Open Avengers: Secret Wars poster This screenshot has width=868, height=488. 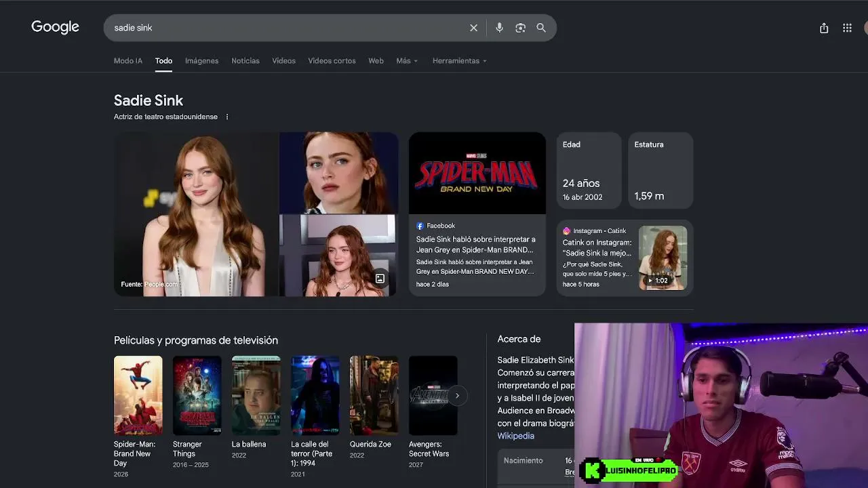pyautogui.click(x=433, y=395)
